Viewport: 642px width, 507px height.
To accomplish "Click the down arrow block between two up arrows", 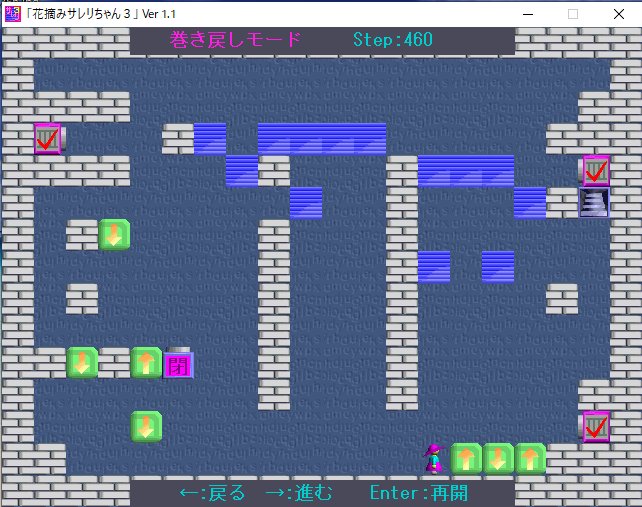I will (x=498, y=458).
